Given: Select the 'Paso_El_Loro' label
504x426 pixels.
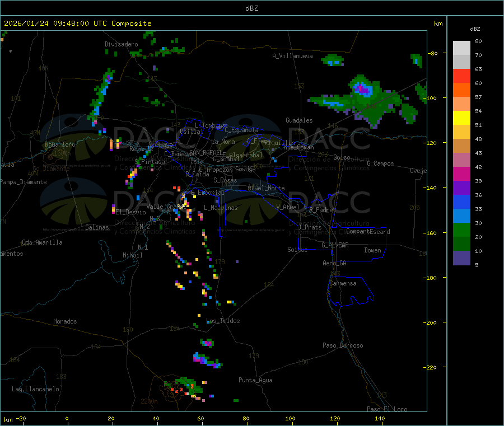Looking at the screenshot, I should (387, 409).
